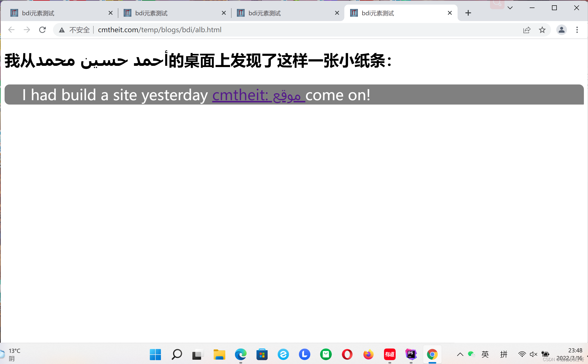
Task: Click the not secure warning icon
Action: coord(62,30)
